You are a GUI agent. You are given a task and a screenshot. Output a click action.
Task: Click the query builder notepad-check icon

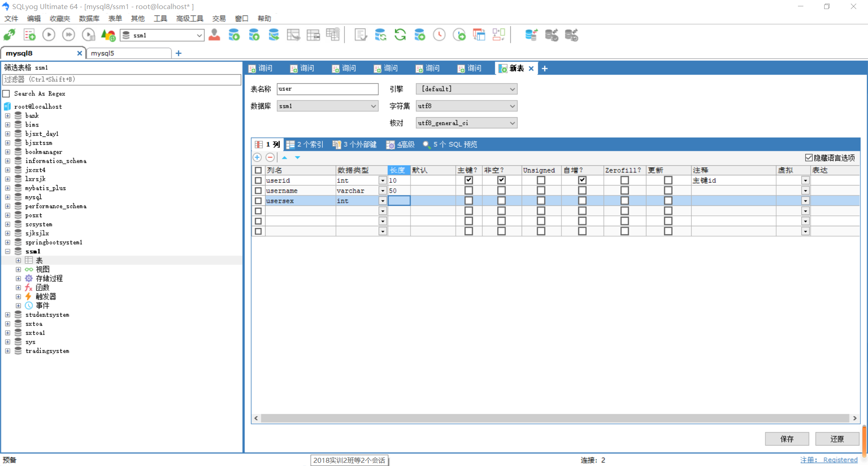coord(361,35)
